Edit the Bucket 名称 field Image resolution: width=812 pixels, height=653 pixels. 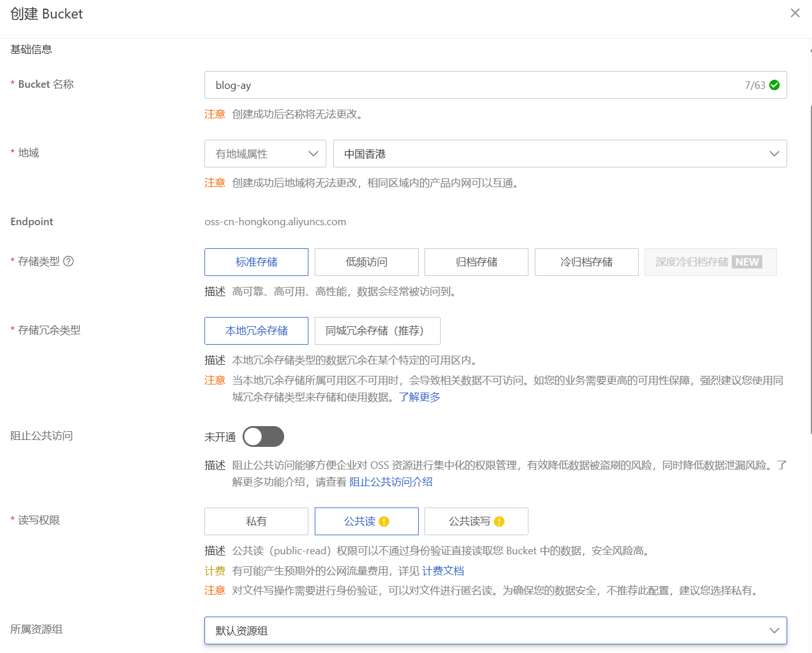496,85
